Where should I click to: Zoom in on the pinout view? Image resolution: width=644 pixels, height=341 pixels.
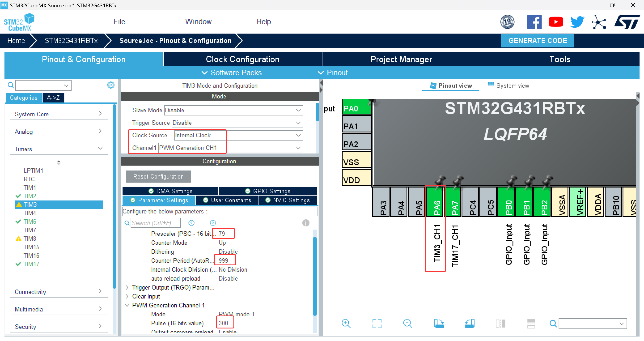tap(346, 324)
